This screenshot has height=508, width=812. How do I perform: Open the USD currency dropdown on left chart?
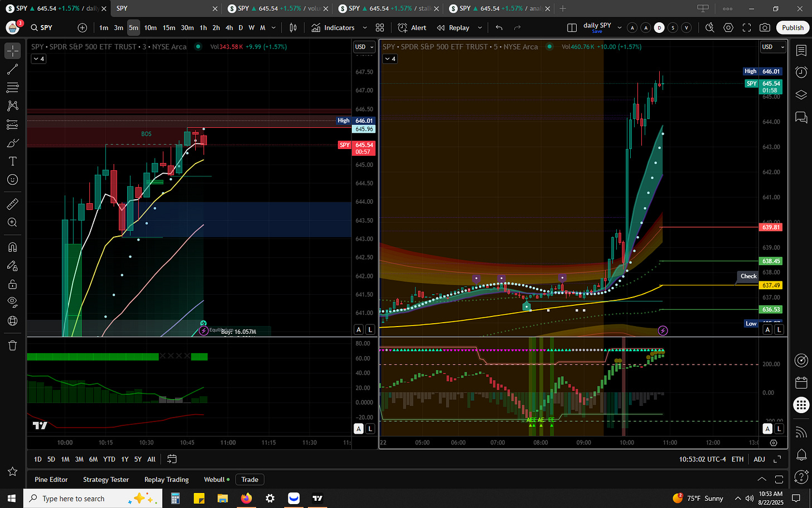365,47
